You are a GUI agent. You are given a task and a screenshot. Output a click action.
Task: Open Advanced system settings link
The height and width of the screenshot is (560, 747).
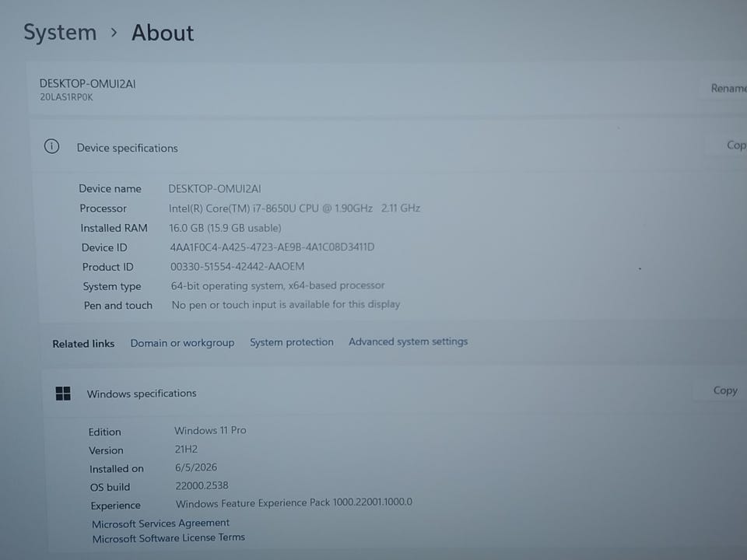tap(409, 341)
